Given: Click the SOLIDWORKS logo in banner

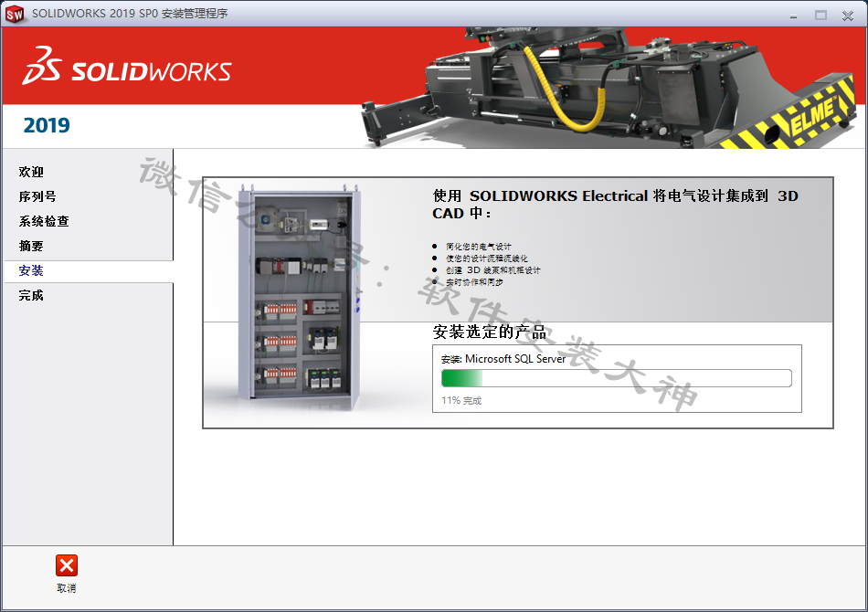Looking at the screenshot, I should (x=127, y=66).
